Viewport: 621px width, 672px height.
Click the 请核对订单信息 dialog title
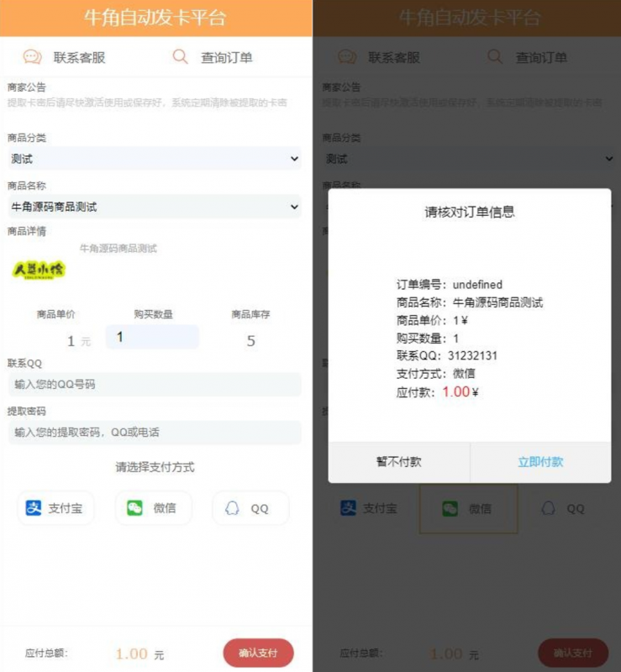pos(470,212)
